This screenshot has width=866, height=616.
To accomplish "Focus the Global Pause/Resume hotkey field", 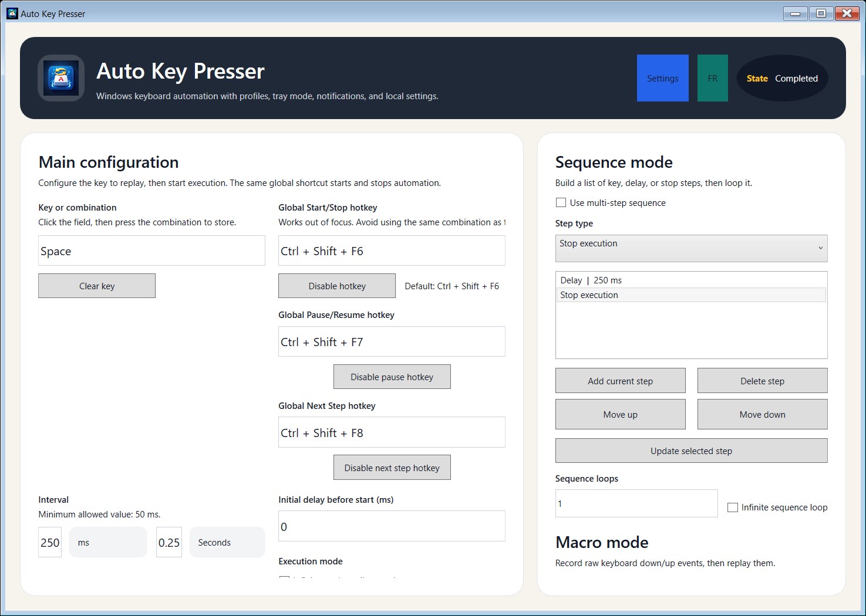I will click(392, 341).
